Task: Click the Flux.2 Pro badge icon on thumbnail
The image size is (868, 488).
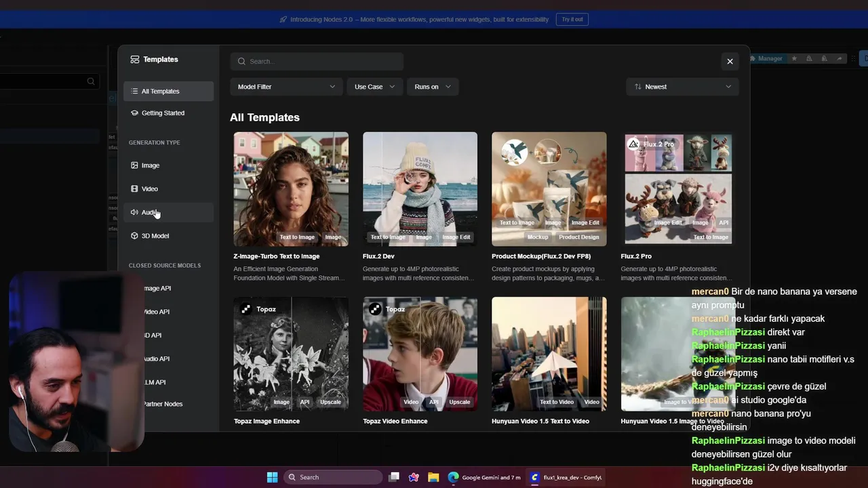Action: coord(633,144)
